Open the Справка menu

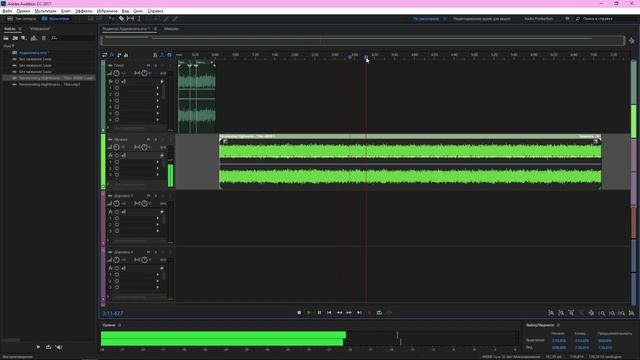coord(155,11)
